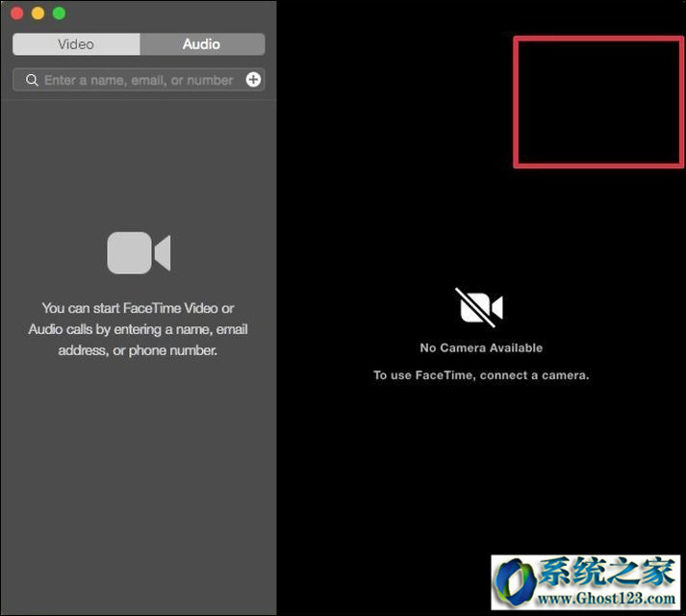This screenshot has width=686, height=616.
Task: Click the large video camera icon
Action: click(139, 252)
